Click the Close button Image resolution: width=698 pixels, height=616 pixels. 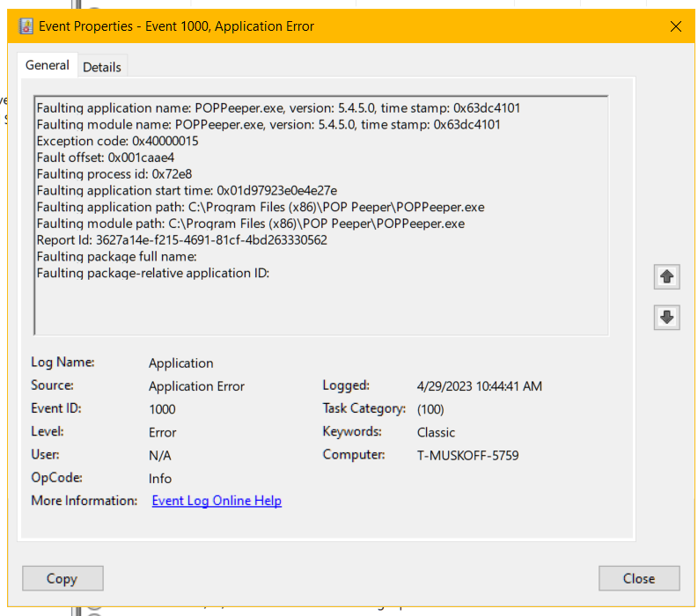point(639,578)
